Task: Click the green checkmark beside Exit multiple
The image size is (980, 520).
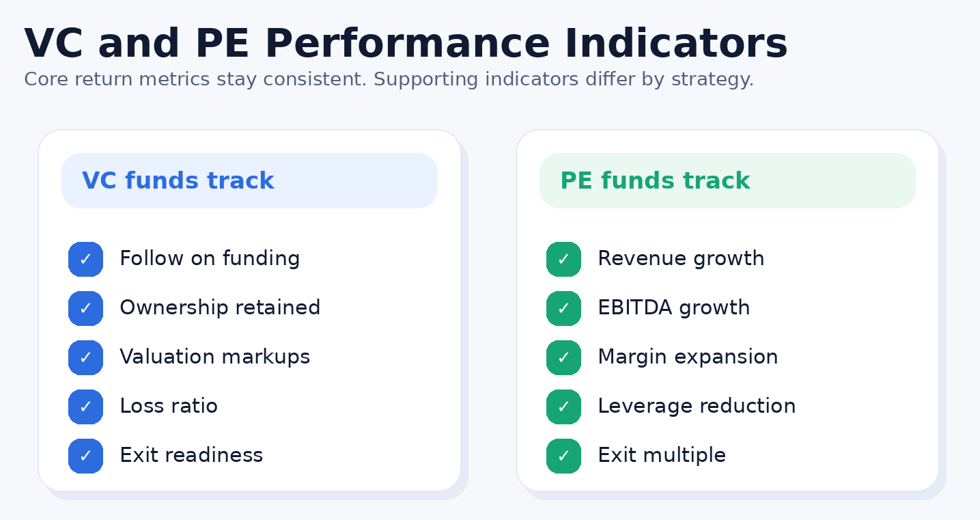Action: [x=563, y=456]
